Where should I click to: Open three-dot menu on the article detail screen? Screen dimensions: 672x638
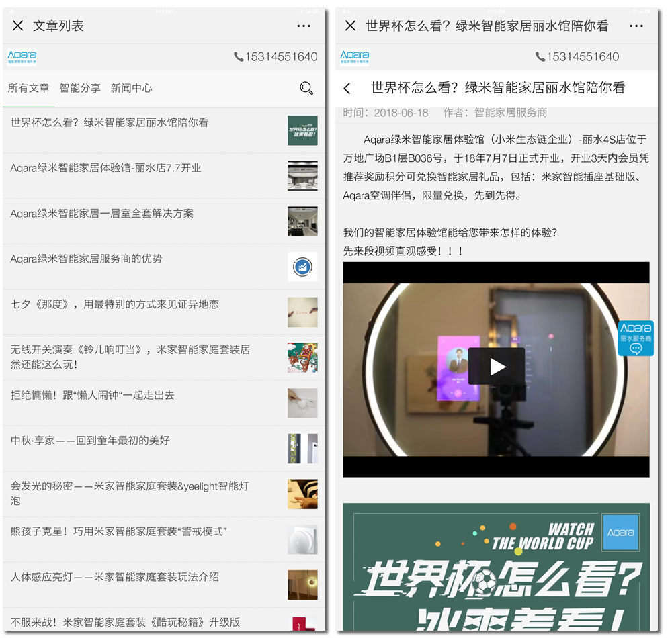[636, 26]
